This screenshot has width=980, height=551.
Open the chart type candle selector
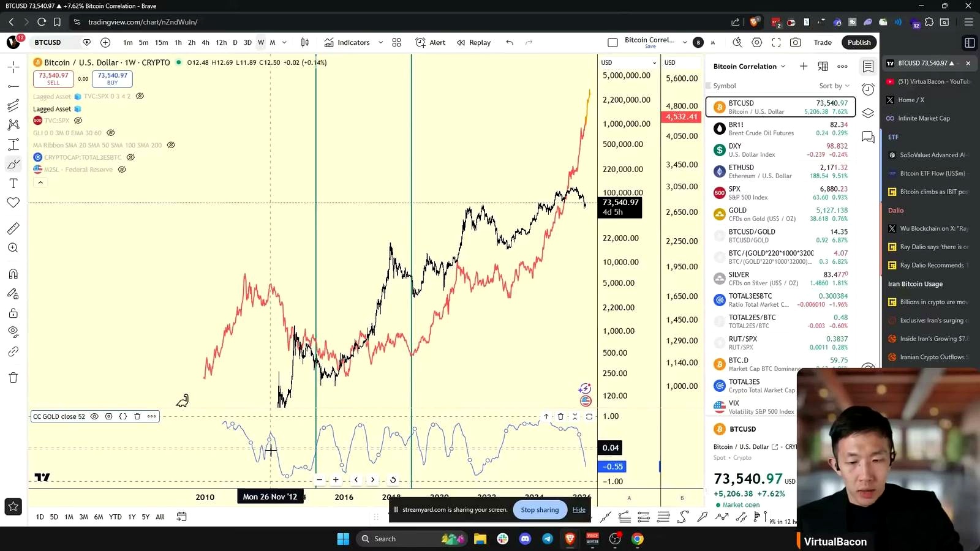pos(305,42)
